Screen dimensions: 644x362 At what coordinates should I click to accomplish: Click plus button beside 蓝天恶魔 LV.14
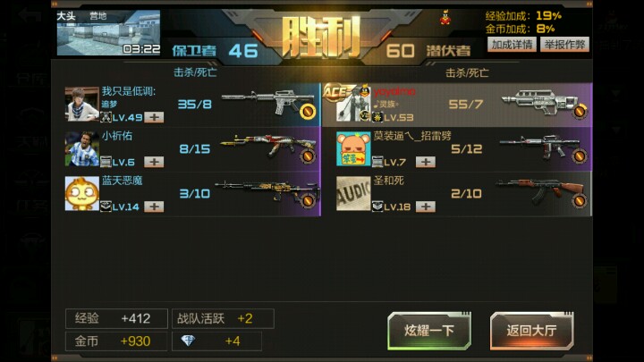click(x=154, y=206)
